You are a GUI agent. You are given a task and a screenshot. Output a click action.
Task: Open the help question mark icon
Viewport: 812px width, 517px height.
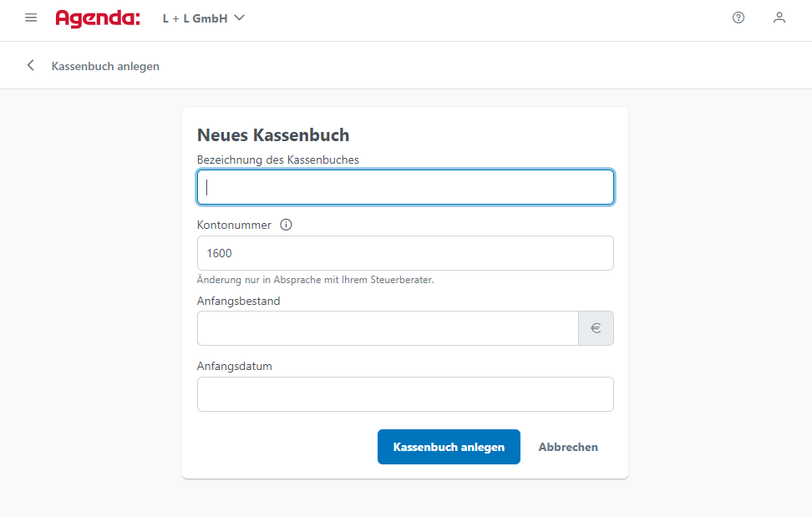pos(738,18)
